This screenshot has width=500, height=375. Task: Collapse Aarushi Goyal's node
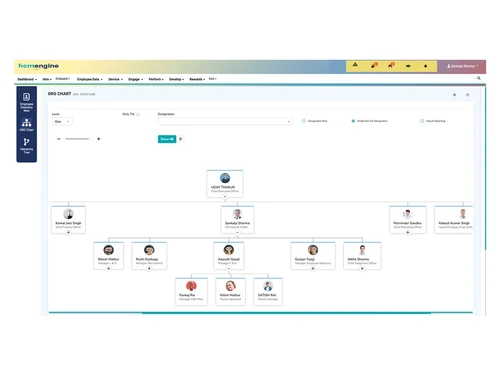click(x=229, y=268)
